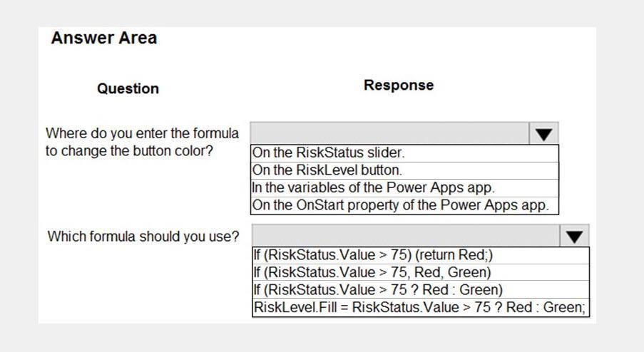Click the 'Which formula should you use?' text
The height and width of the screenshot is (352, 644).
coord(143,237)
